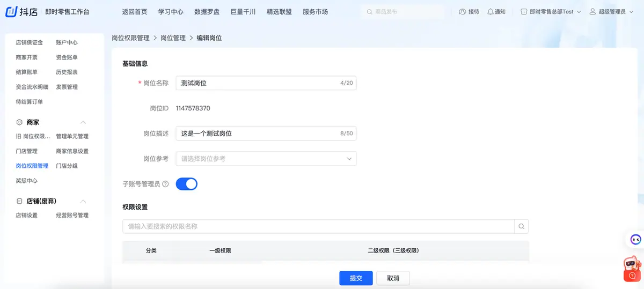Open 奖惩中心 in sidebar
Image resolution: width=644 pixels, height=289 pixels.
point(27,181)
